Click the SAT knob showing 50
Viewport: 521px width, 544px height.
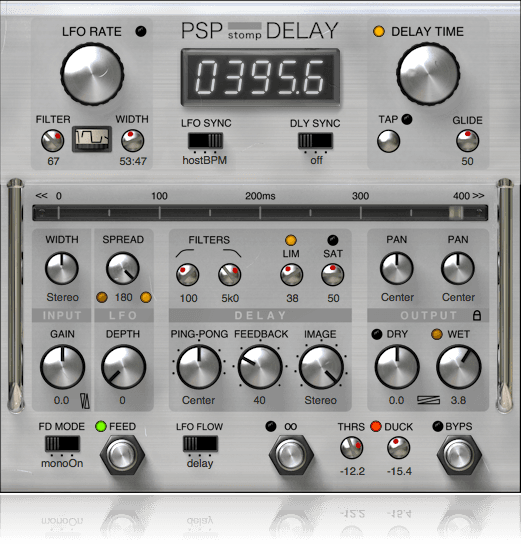click(333, 275)
